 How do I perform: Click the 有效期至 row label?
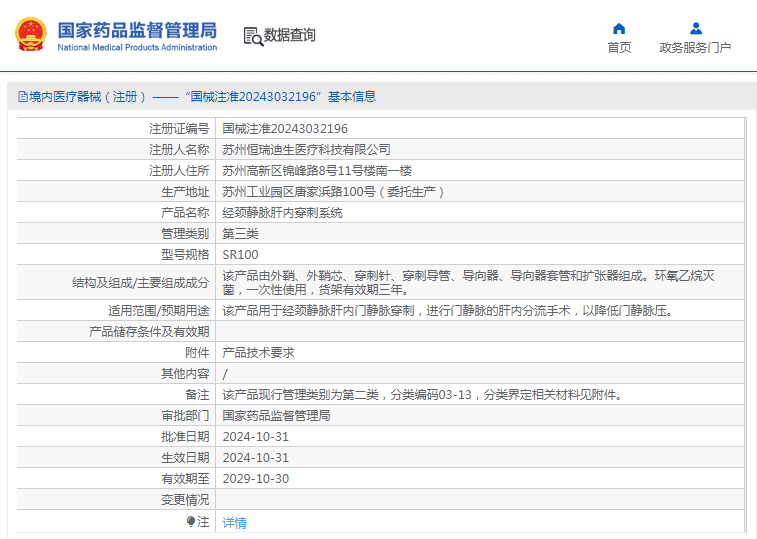pyautogui.click(x=185, y=479)
